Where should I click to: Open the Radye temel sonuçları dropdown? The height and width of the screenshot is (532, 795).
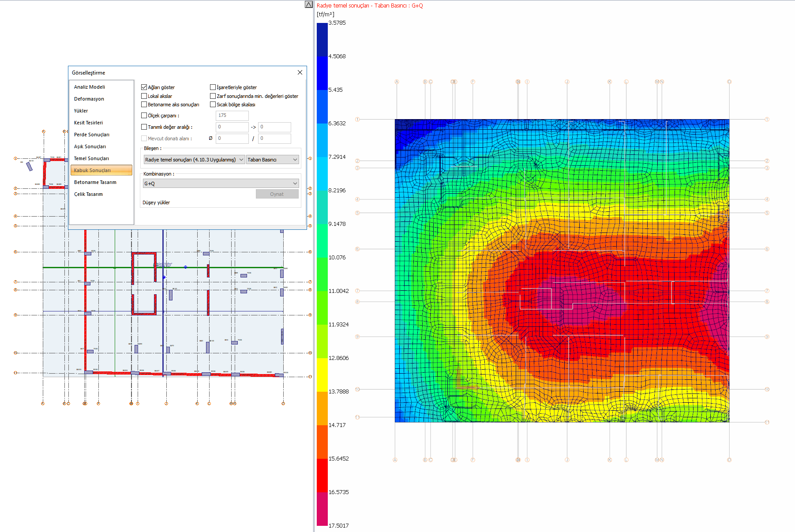click(x=194, y=160)
